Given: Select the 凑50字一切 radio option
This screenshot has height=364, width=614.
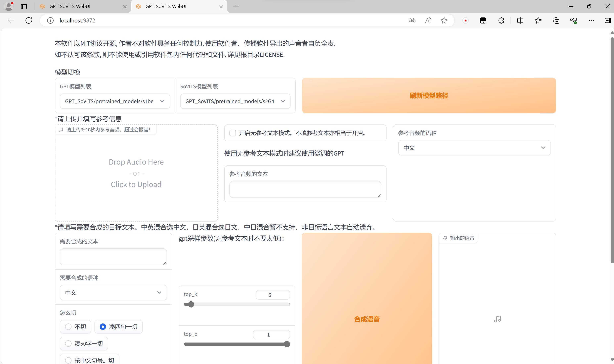Looking at the screenshot, I should (x=68, y=343).
